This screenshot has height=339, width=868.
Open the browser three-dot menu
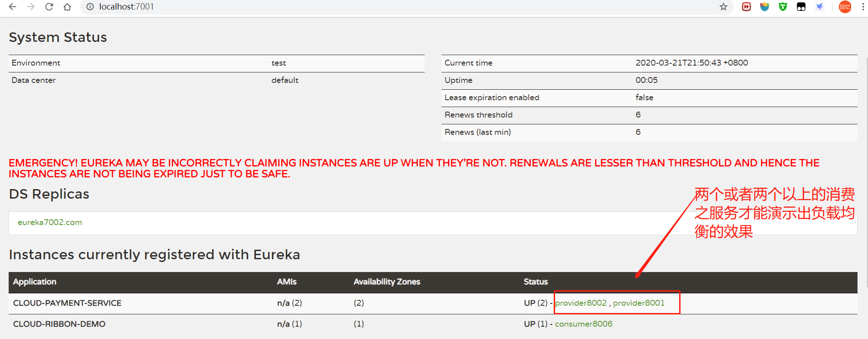click(x=863, y=7)
